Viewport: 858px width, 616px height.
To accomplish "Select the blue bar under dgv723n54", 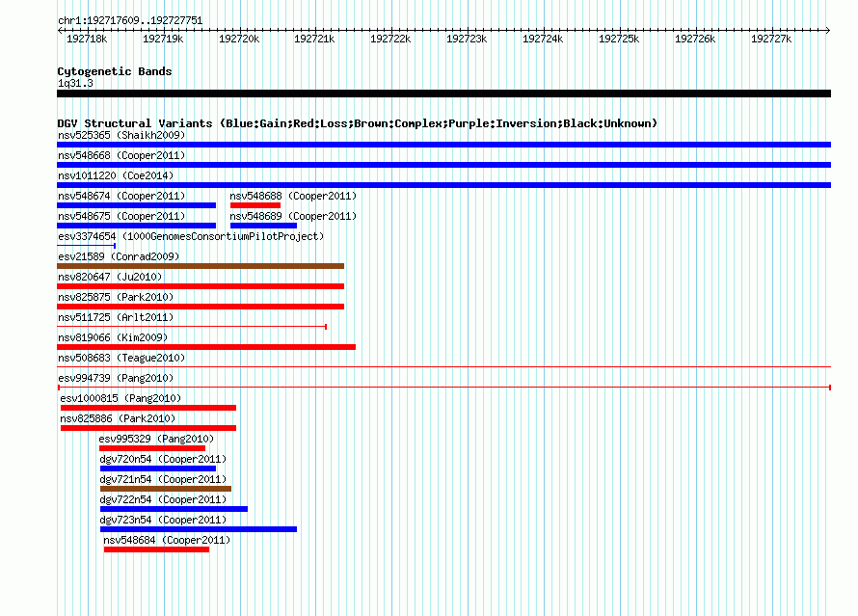I will click(x=199, y=529).
